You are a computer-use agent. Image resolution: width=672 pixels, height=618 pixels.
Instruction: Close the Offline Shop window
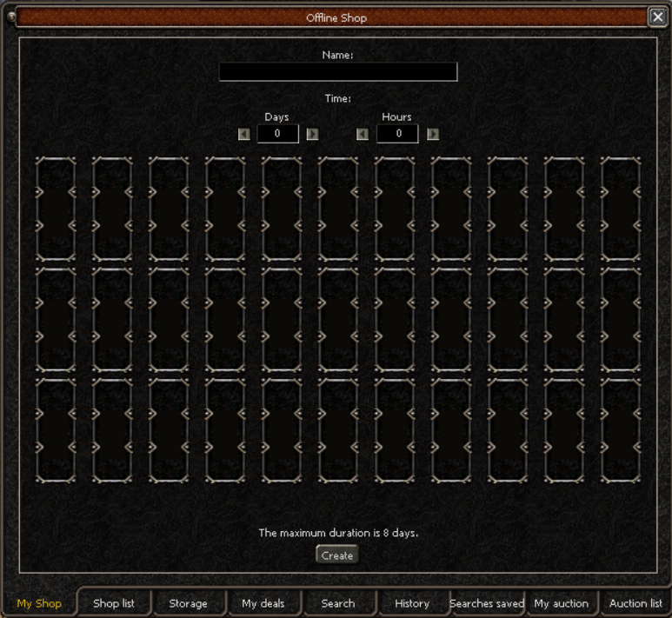pyautogui.click(x=657, y=17)
